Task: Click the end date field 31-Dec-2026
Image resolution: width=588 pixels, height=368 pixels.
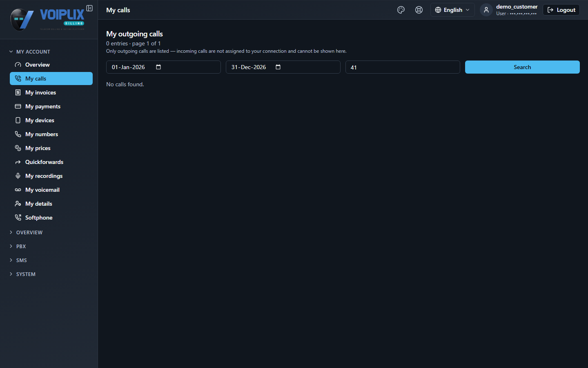Action: click(283, 67)
